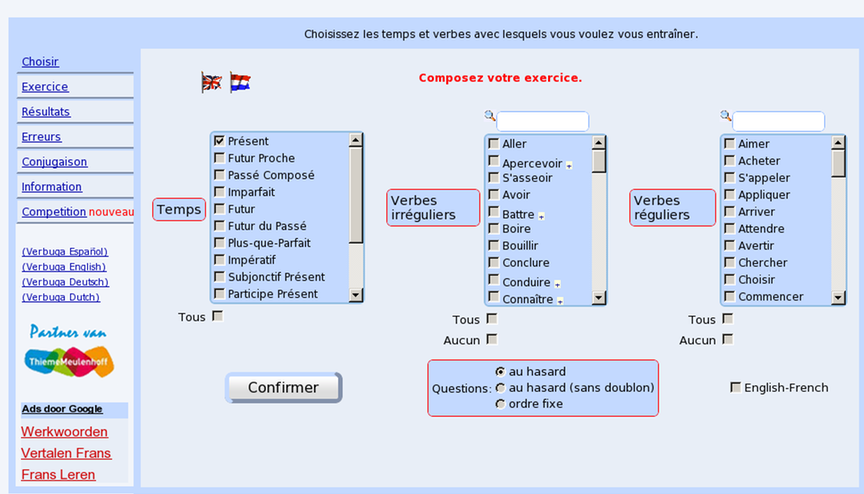Screen dimensions: 864x494
Task: Click the regular verbs search magnifier icon
Action: [725, 116]
